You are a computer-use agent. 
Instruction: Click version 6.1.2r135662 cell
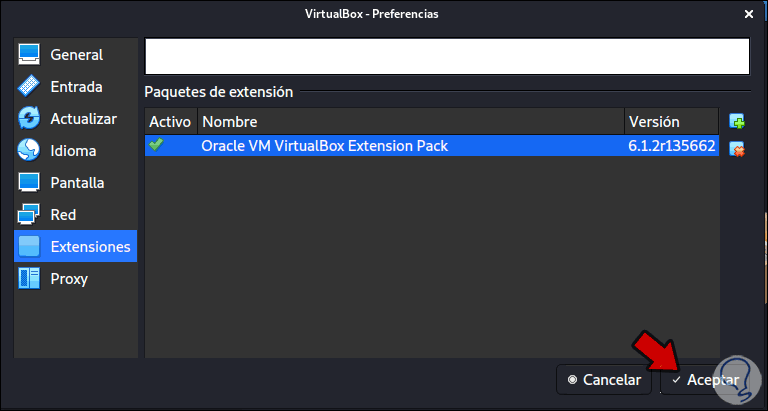click(671, 146)
